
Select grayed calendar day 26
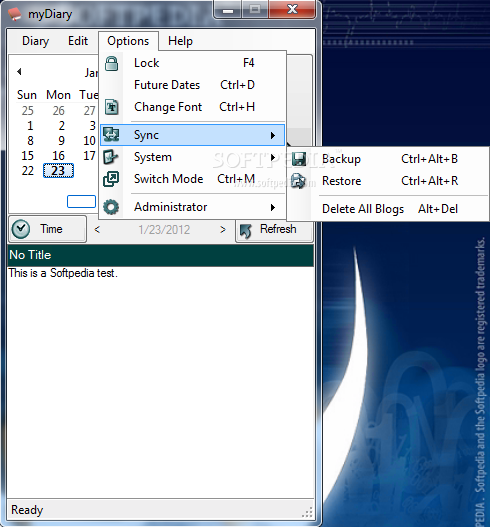[x=58, y=111]
